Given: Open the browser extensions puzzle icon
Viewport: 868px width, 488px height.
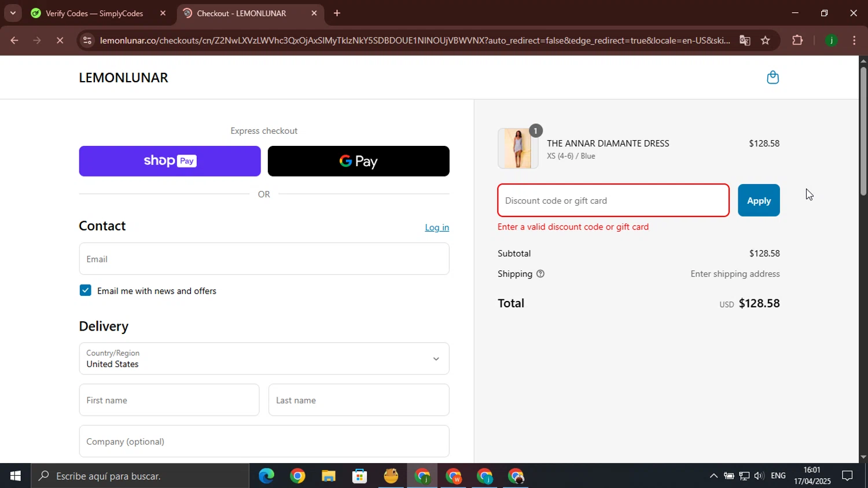Looking at the screenshot, I should pyautogui.click(x=797, y=41).
